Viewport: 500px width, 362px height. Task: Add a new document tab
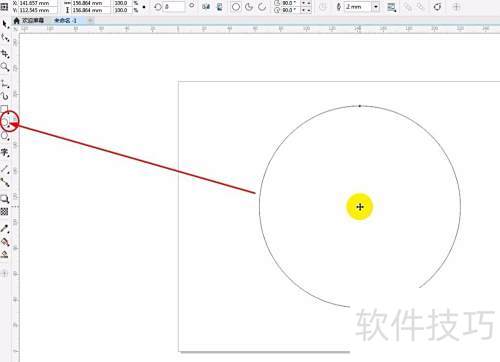point(90,21)
